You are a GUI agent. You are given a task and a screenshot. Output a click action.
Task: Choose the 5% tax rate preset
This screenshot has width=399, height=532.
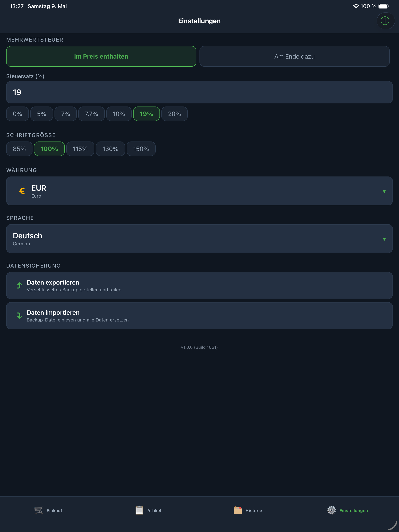(42, 114)
